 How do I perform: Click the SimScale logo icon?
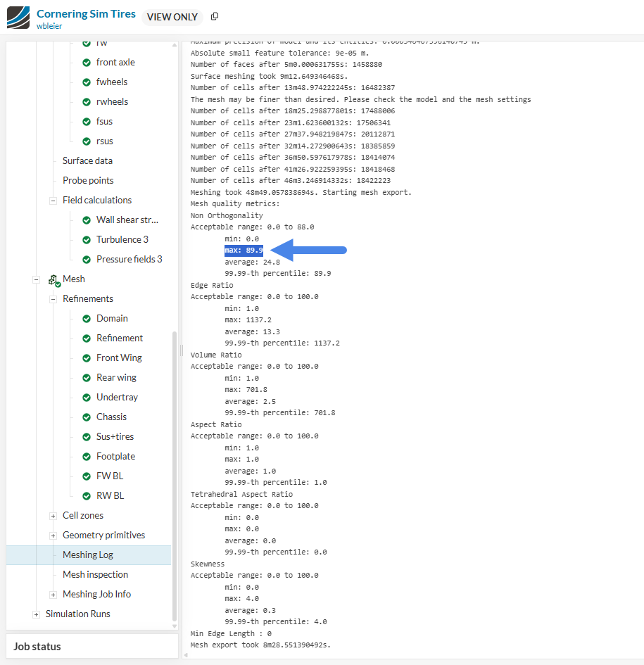pyautogui.click(x=18, y=18)
